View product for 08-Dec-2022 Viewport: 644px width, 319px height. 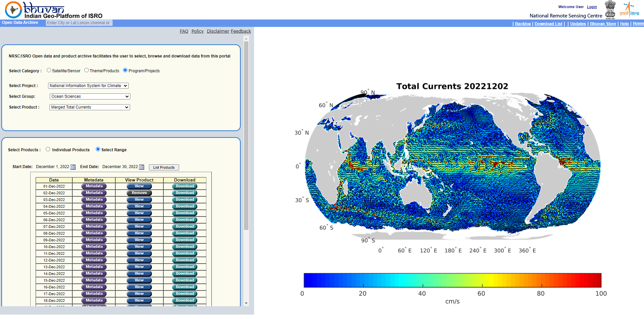pyautogui.click(x=139, y=233)
